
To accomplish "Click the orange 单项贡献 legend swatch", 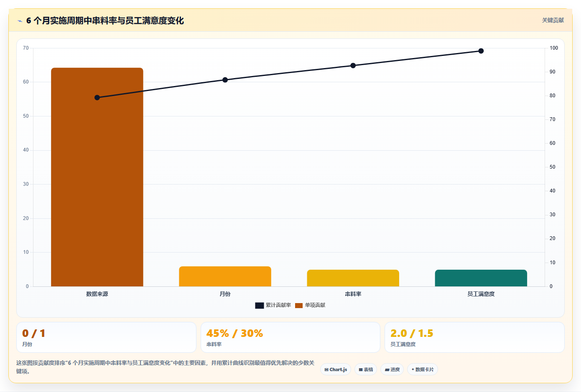I will 299,306.
